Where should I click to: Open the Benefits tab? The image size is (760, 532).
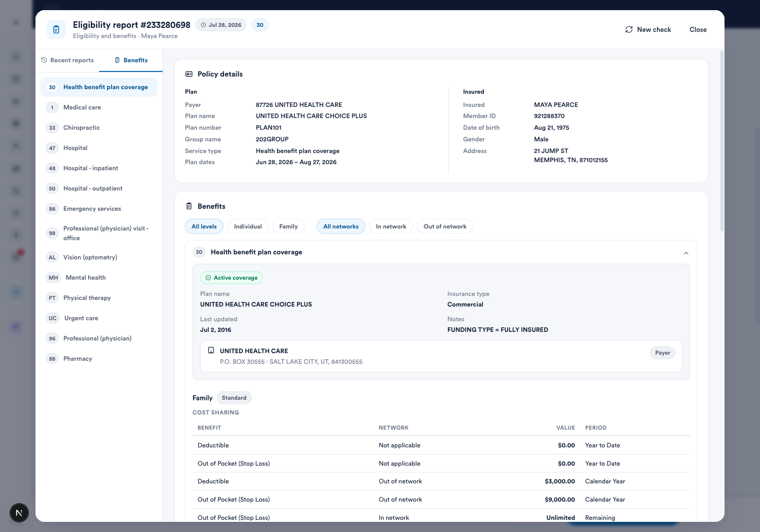click(131, 60)
